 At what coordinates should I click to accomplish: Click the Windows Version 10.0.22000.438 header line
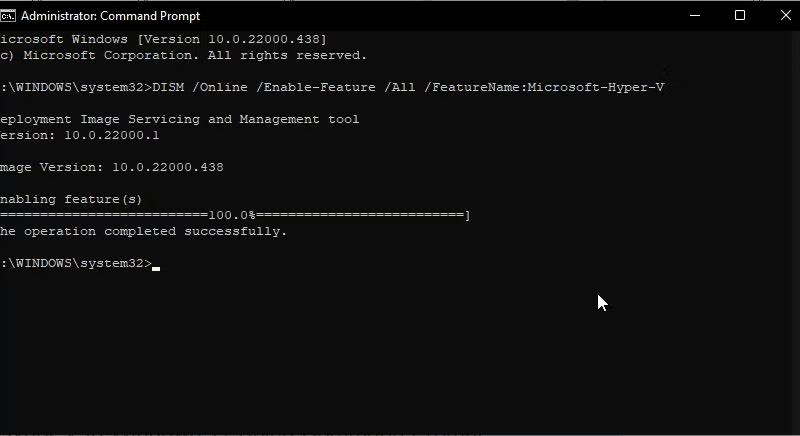(x=163, y=39)
